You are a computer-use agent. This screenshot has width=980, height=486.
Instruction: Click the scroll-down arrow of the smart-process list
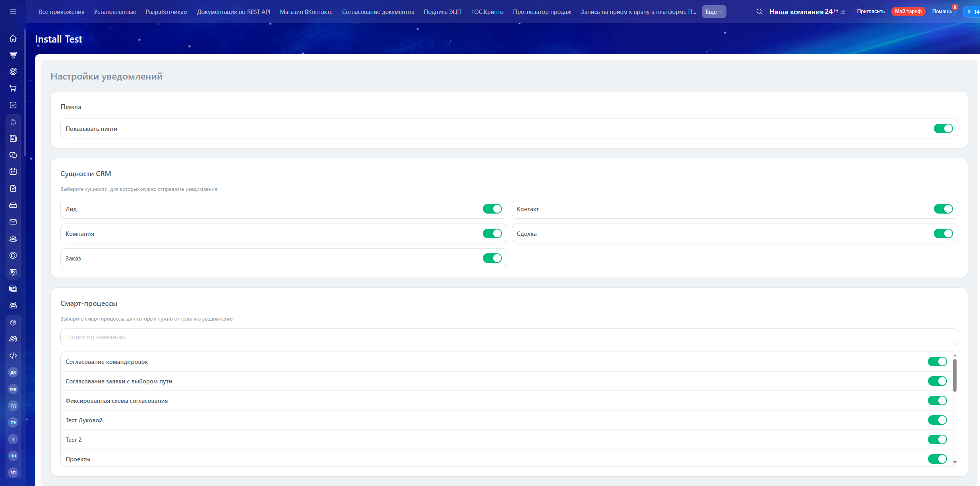(955, 462)
